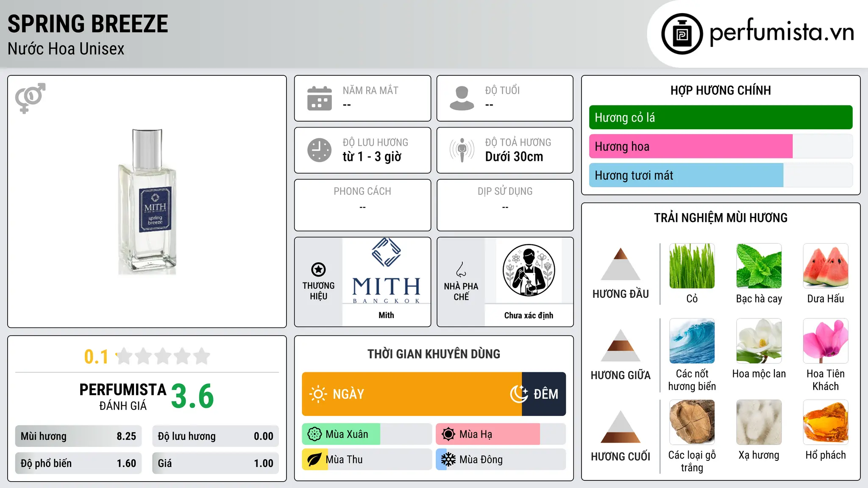Click the perfumista.vn site name
The width and height of the screenshot is (868, 488).
tap(782, 32)
